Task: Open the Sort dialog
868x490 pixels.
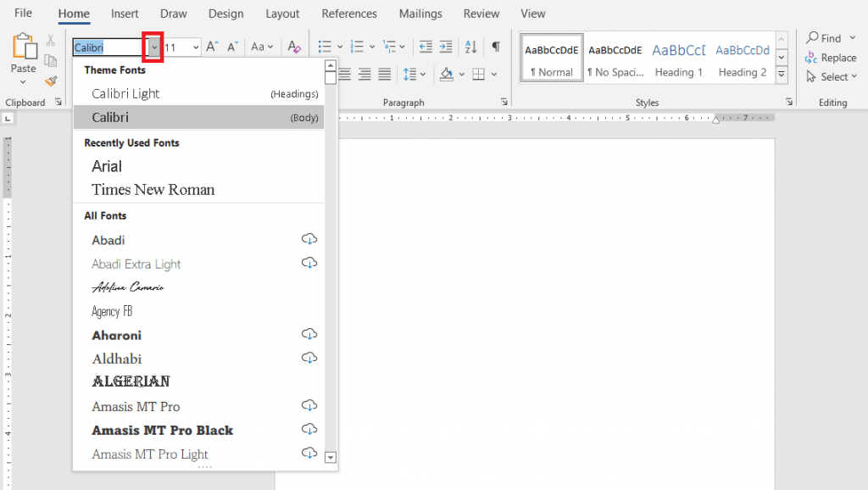Action: tap(470, 47)
